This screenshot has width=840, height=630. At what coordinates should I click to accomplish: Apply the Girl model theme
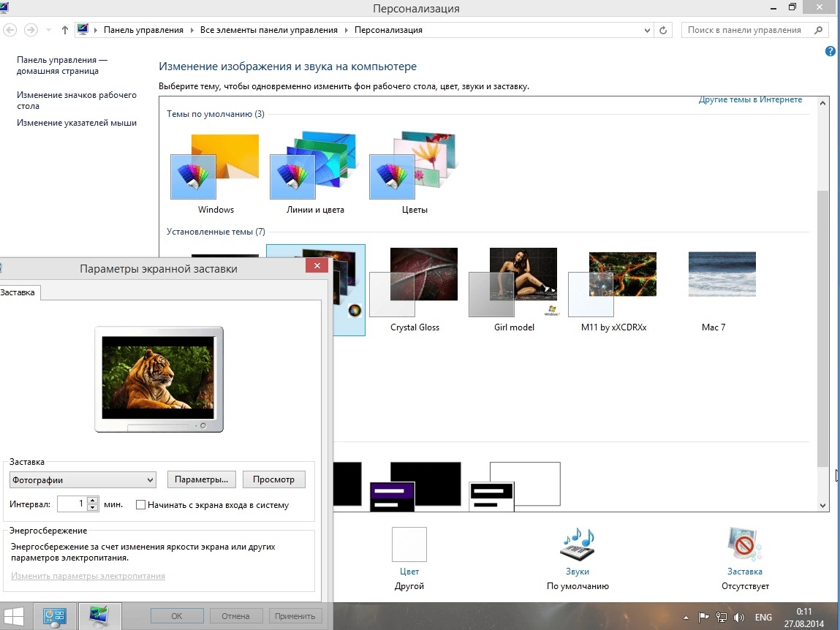pos(514,290)
